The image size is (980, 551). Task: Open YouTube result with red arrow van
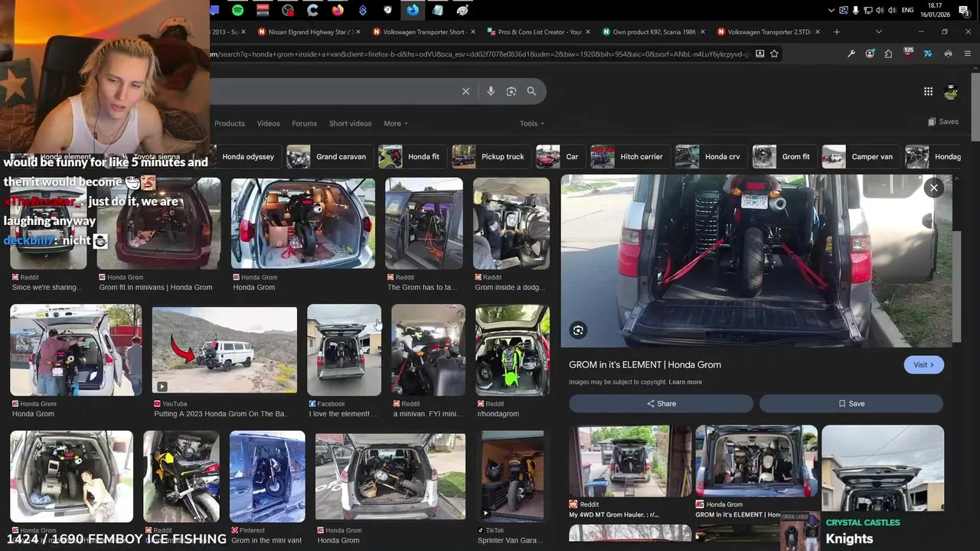click(224, 350)
